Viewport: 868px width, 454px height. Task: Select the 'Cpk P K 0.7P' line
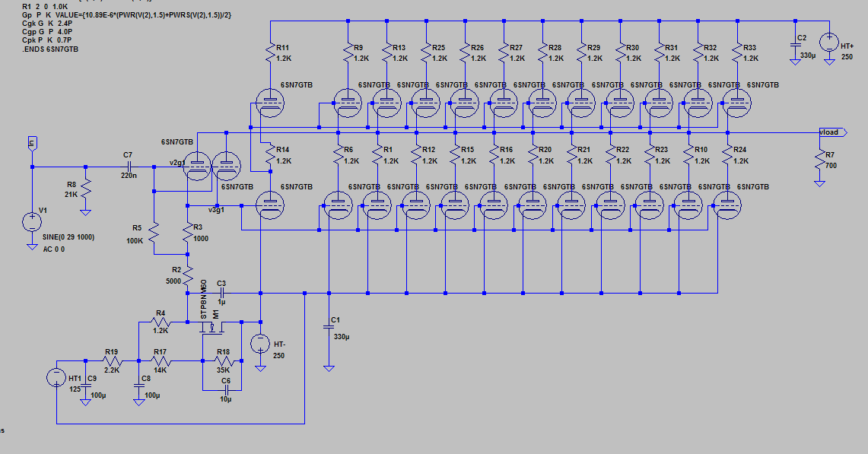point(47,40)
